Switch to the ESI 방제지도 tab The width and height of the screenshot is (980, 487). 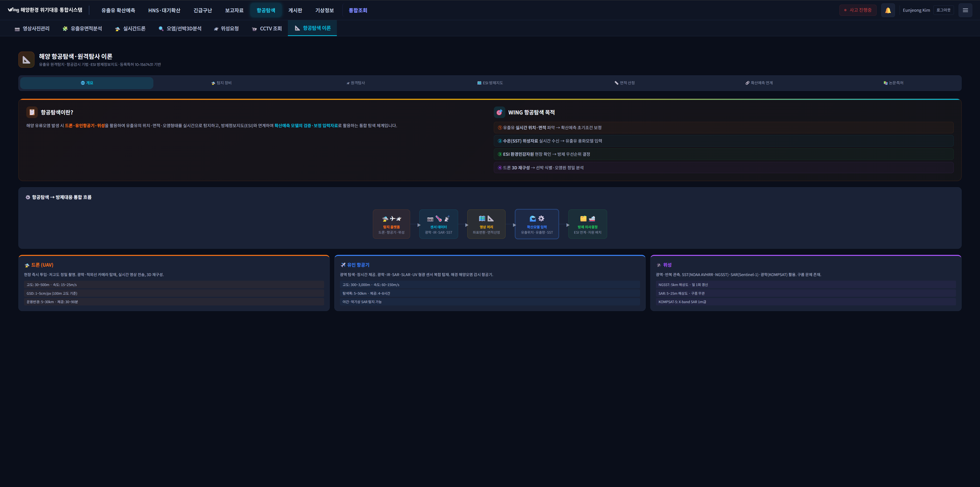(x=490, y=83)
